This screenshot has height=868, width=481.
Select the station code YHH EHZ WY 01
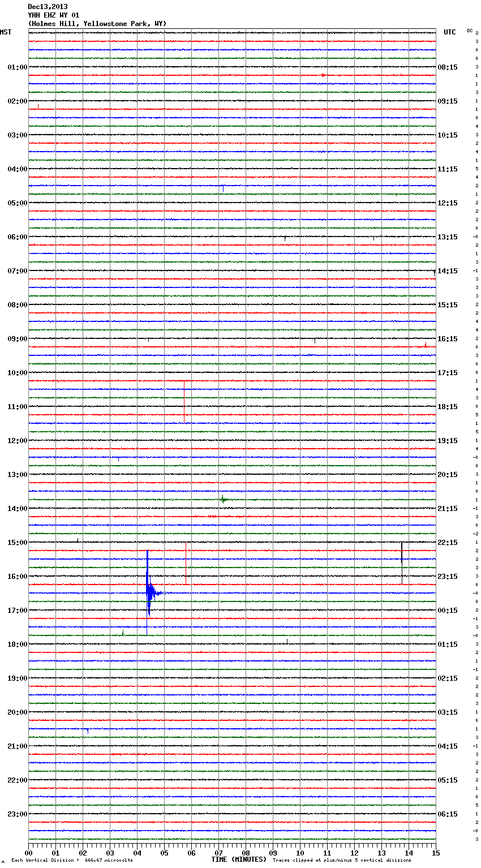(54, 15)
